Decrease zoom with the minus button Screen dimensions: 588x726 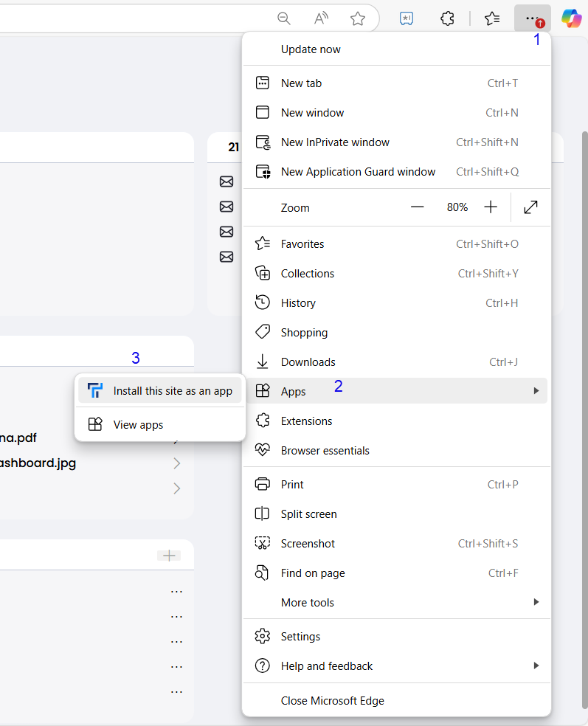[x=417, y=207]
